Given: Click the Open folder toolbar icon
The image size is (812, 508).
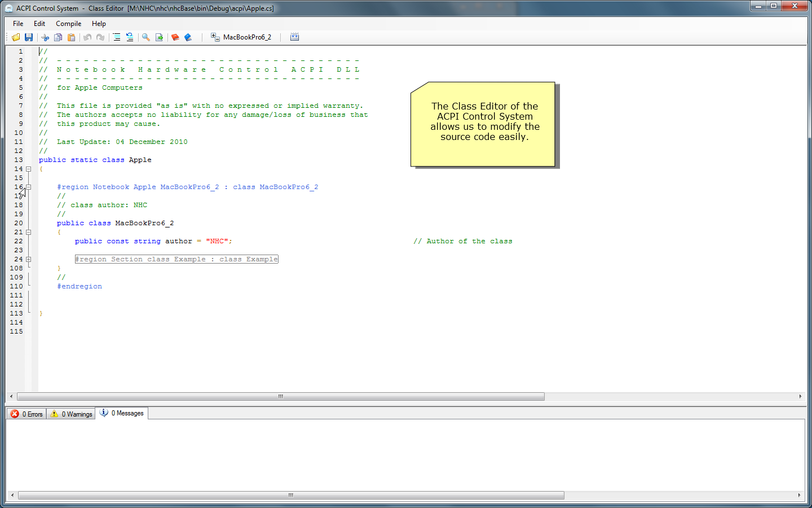Looking at the screenshot, I should (16, 37).
